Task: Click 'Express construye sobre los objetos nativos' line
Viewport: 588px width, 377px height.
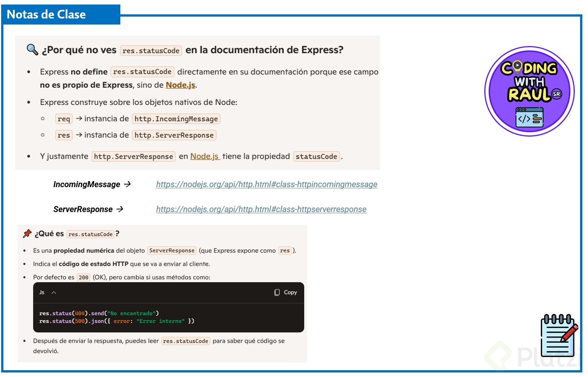Action: (139, 102)
